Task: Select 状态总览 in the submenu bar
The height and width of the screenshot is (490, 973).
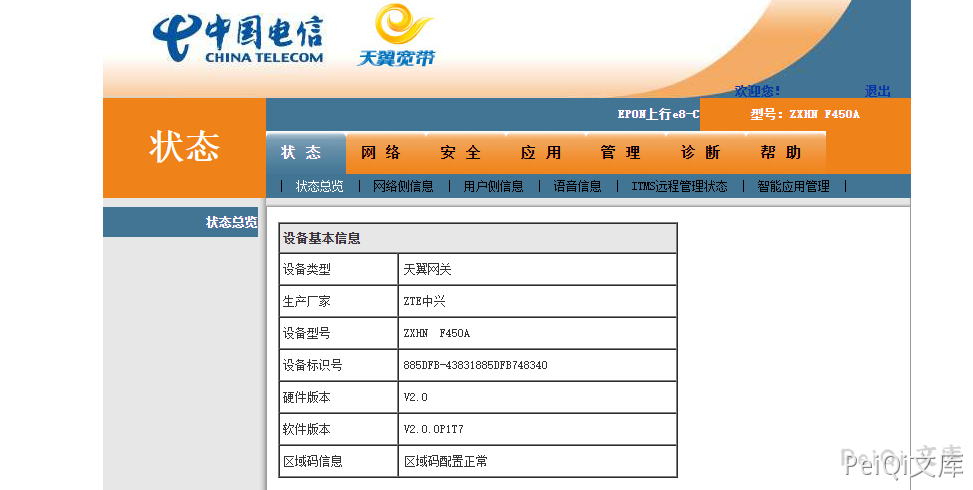Action: click(x=320, y=186)
